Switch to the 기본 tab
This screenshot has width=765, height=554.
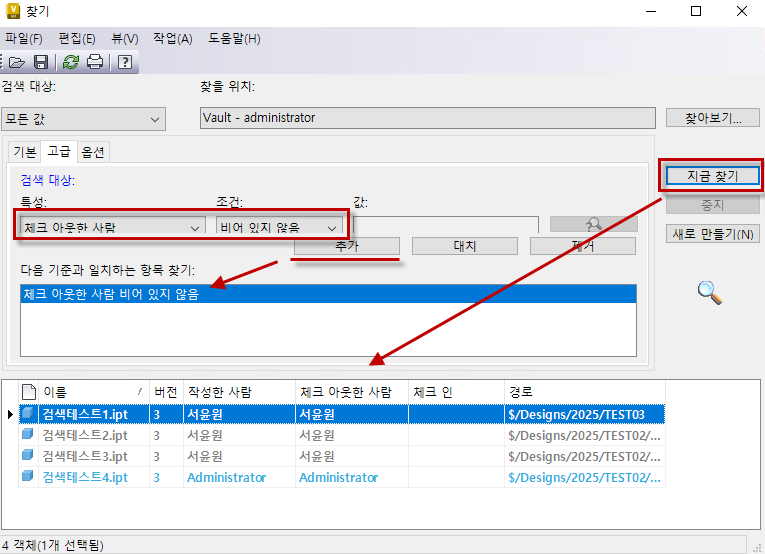pyautogui.click(x=24, y=152)
